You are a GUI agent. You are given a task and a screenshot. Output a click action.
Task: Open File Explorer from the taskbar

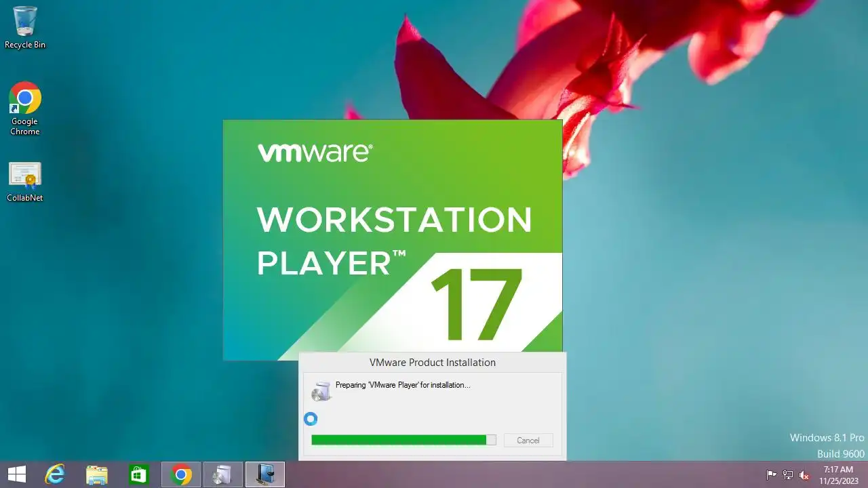tap(97, 474)
